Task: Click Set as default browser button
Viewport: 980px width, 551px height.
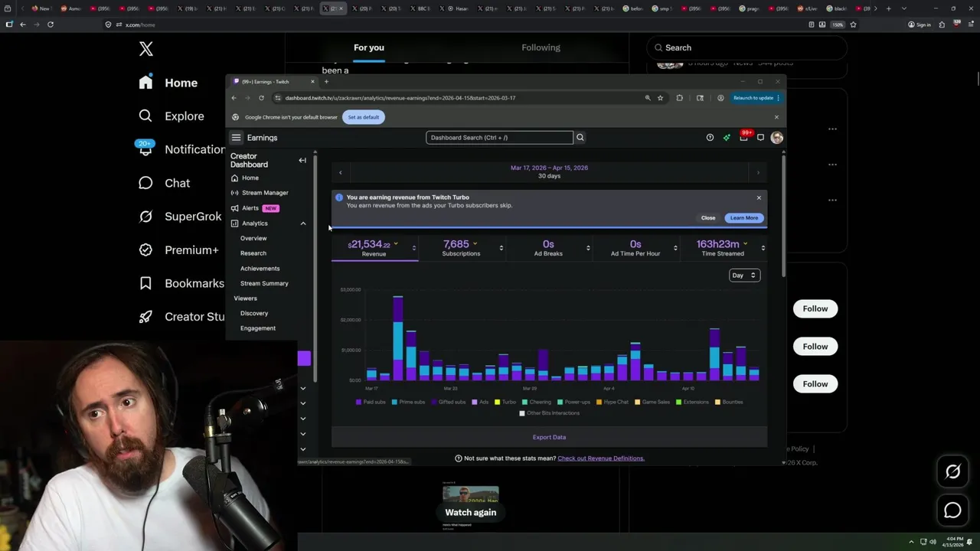Action: [x=364, y=117]
